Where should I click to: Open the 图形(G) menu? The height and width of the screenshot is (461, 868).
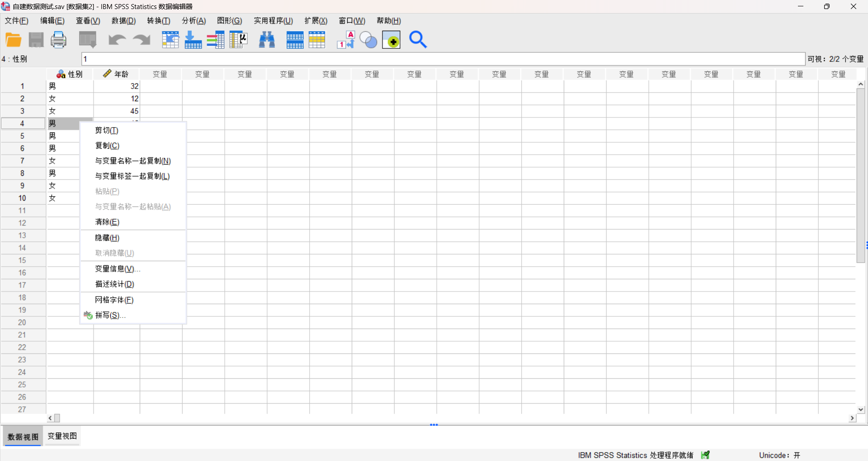(x=230, y=21)
